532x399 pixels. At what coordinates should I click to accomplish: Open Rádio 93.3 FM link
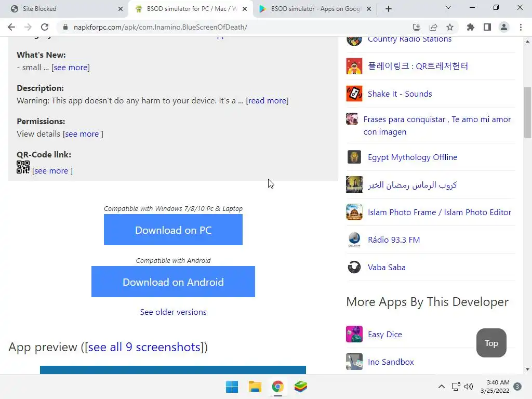pos(394,240)
